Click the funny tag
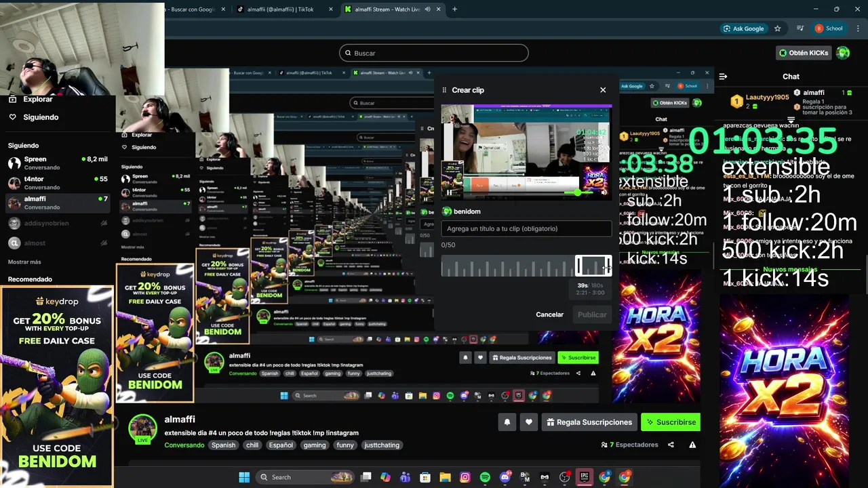This screenshot has width=868, height=488. coord(345,445)
